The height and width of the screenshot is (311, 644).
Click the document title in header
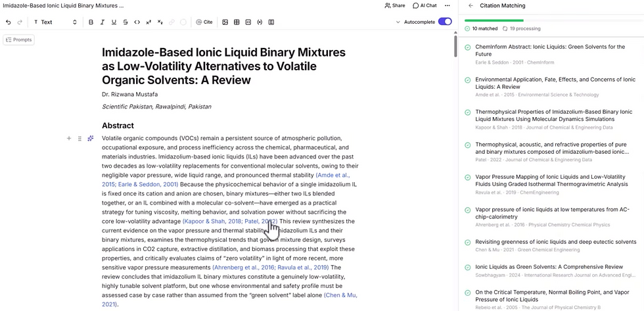tap(63, 6)
